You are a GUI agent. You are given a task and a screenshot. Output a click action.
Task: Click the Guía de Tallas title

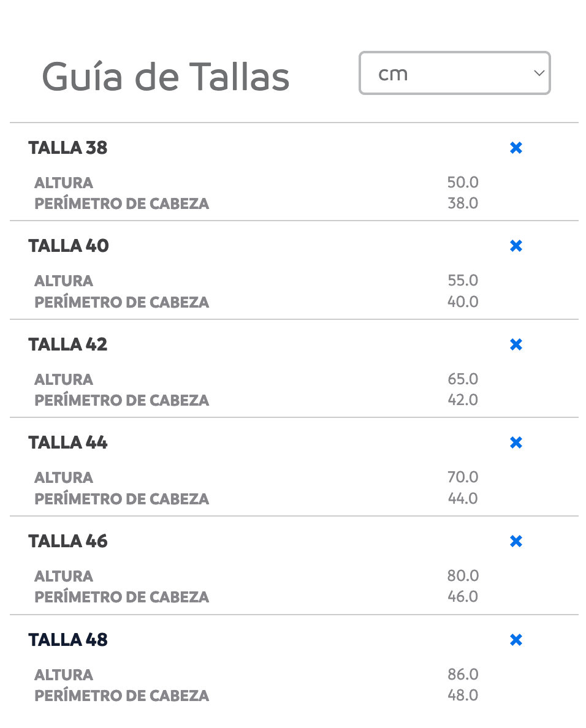(166, 77)
